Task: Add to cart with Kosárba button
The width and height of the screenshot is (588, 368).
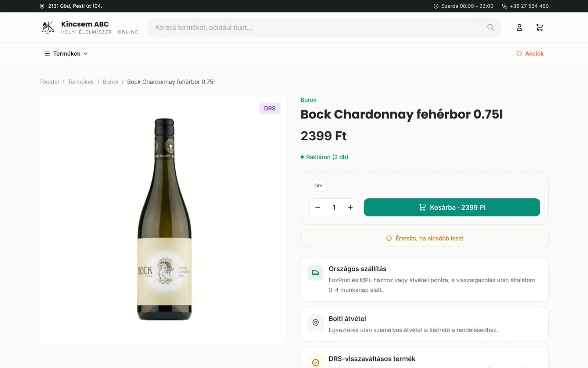Action: [x=452, y=208]
